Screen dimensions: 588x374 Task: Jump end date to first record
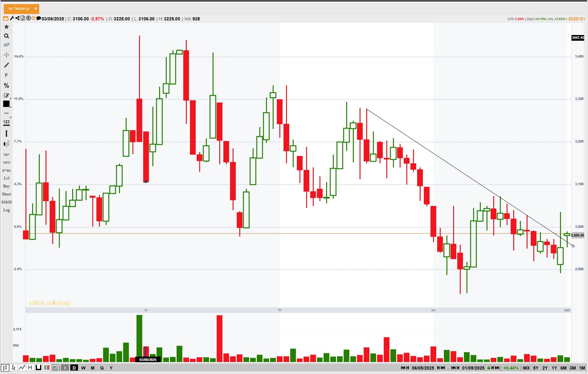[453, 368]
